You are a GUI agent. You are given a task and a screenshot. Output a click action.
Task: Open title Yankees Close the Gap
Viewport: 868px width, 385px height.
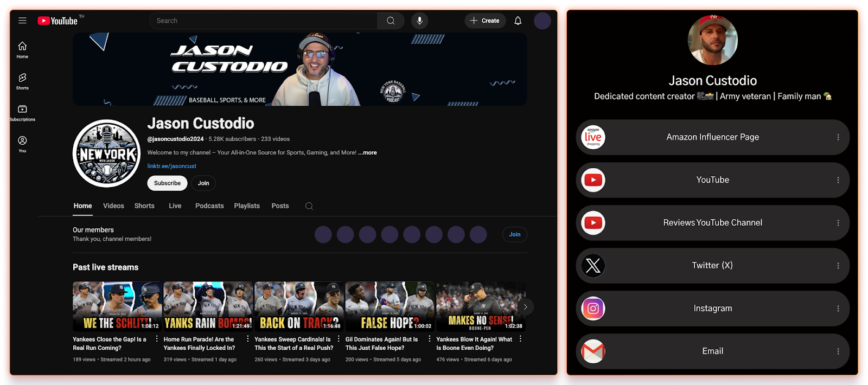pyautogui.click(x=110, y=344)
